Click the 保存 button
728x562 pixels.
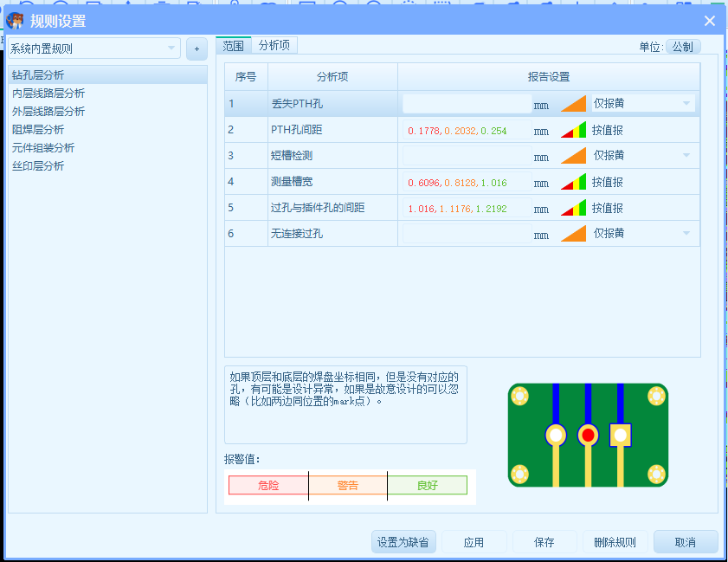click(x=544, y=542)
